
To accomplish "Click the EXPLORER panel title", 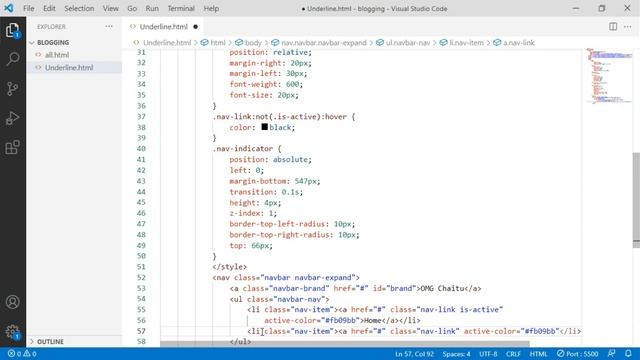I will click(51, 27).
